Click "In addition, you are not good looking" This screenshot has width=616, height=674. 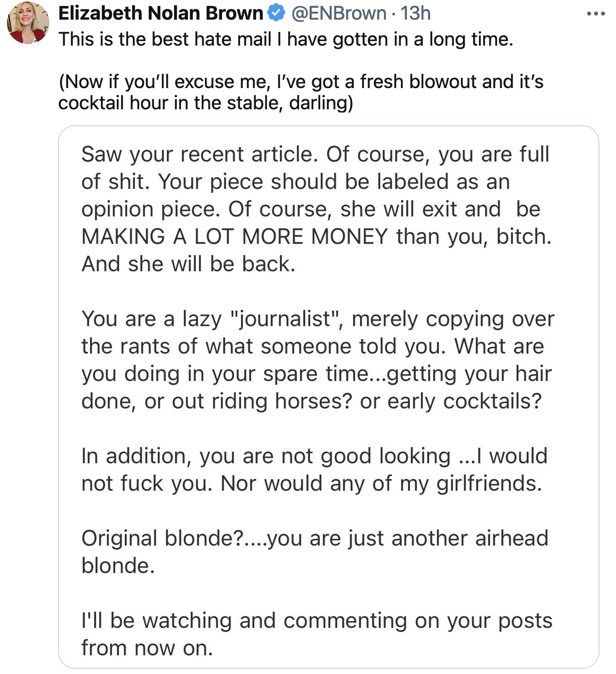(x=266, y=456)
